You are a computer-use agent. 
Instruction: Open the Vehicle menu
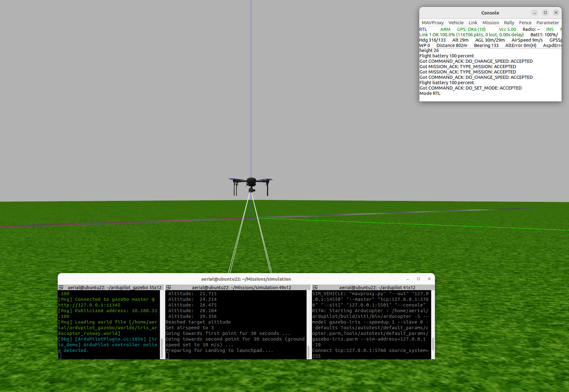[456, 23]
